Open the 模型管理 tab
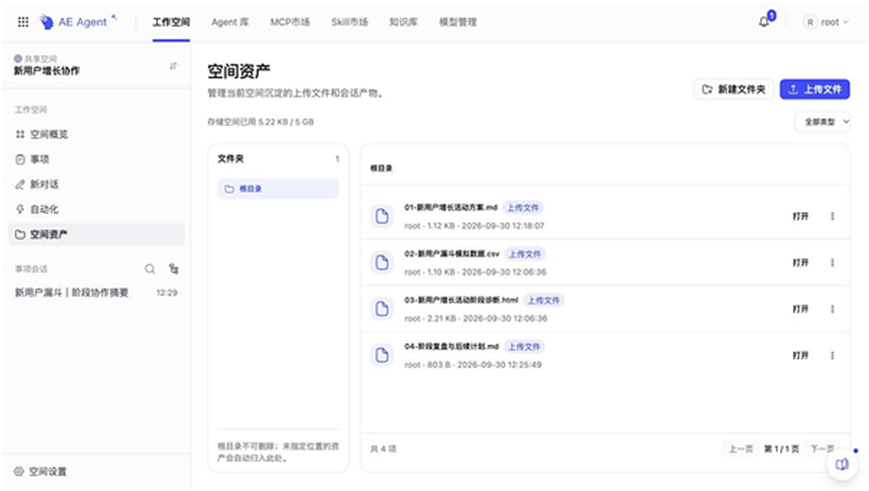Viewport: 869px width, 491px height. (x=458, y=22)
